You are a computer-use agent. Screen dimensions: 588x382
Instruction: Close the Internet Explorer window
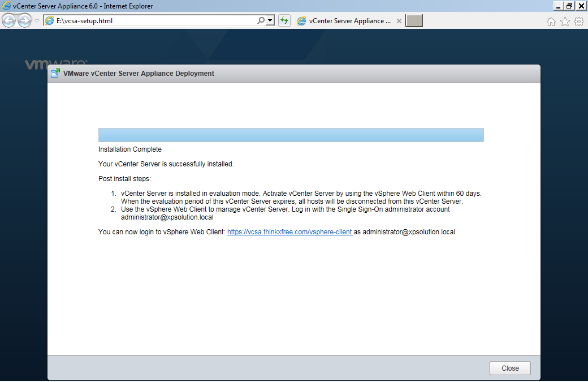(x=581, y=6)
